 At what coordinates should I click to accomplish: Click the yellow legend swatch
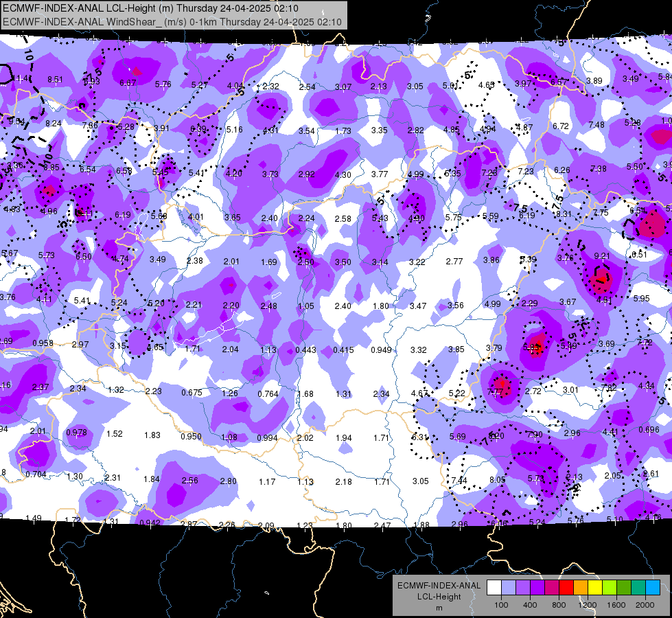pos(595,588)
